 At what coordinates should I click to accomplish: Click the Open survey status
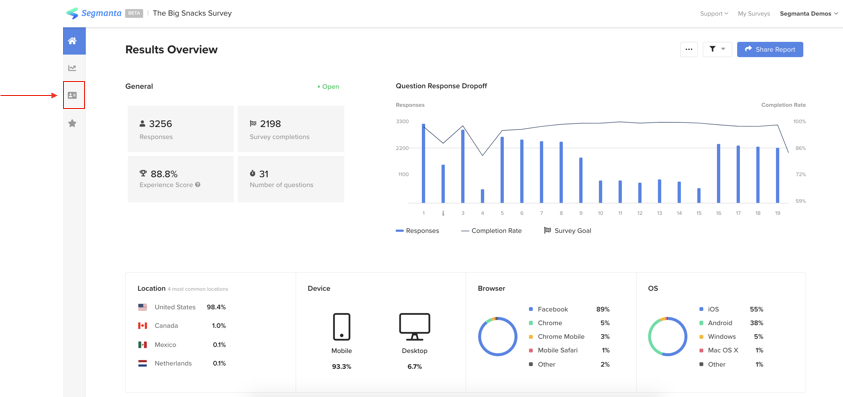[328, 87]
